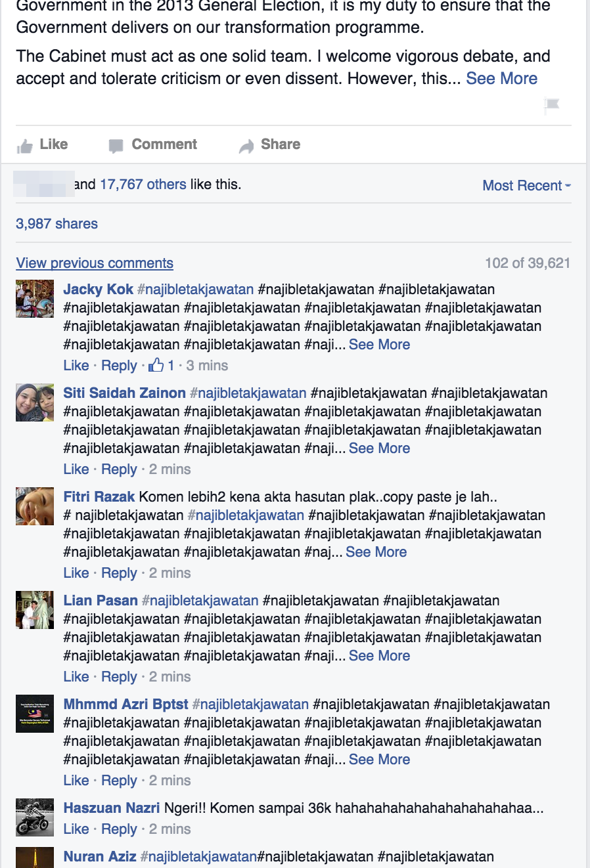Like Siti Saidah Zainon's comment
This screenshot has height=868, width=590.
(x=76, y=469)
